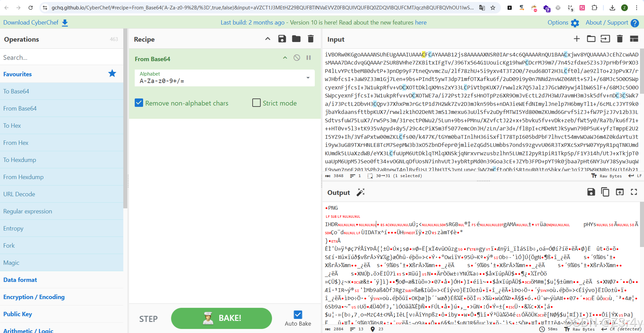The width and height of the screenshot is (644, 333).
Task: Disable the From Base64 operation
Action: 297,58
